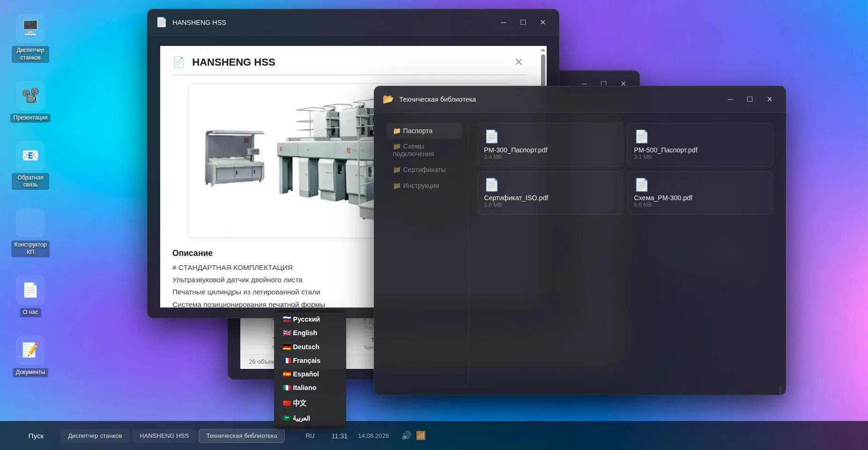Image resolution: width=868 pixels, height=450 pixels.
Task: Close the HANSHENG HSS window
Action: click(543, 22)
